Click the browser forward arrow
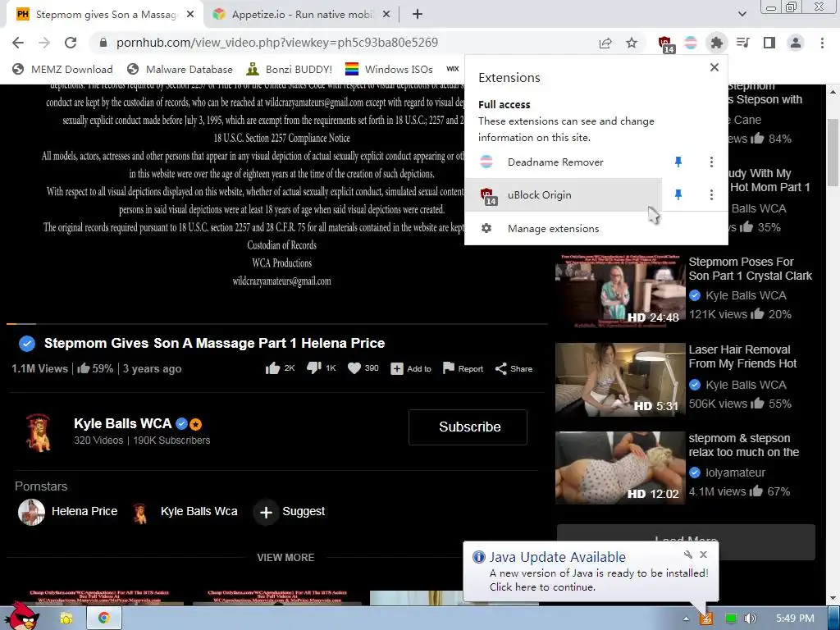The height and width of the screenshot is (630, 840). pos(44,43)
